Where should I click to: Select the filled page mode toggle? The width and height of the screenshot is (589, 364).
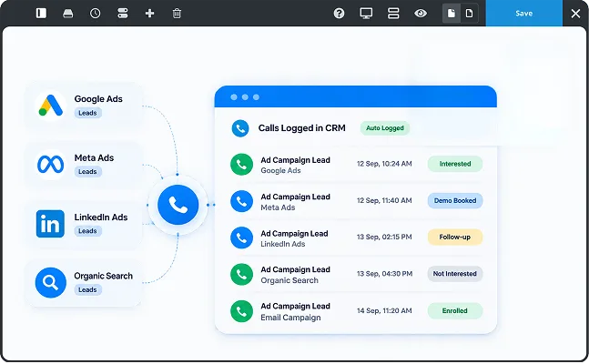coord(452,13)
